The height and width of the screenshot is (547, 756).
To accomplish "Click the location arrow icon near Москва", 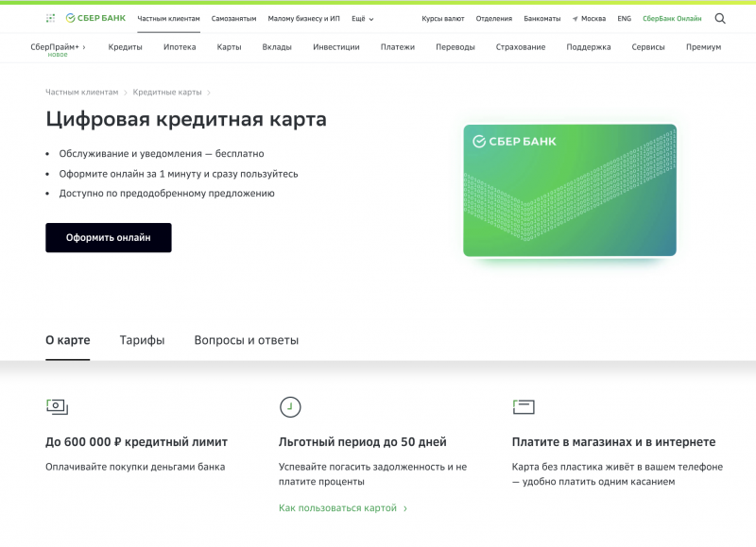I will (x=576, y=19).
